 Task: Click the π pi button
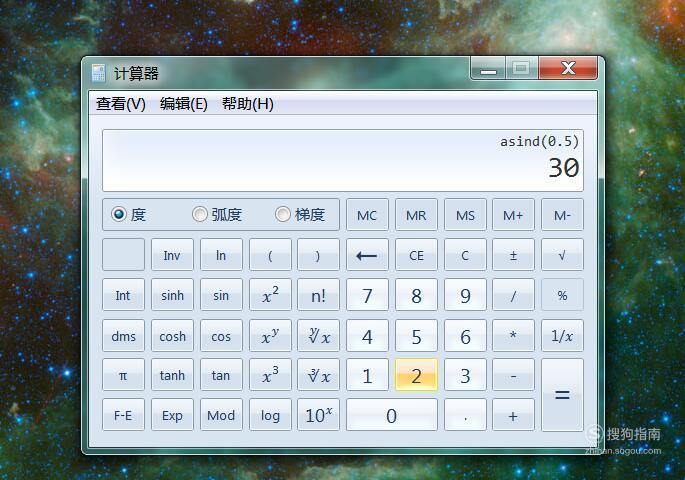(123, 375)
